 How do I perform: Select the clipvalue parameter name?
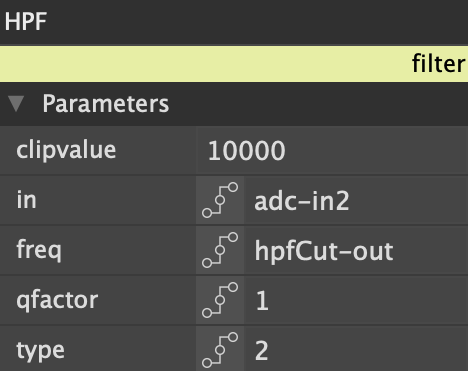click(66, 150)
